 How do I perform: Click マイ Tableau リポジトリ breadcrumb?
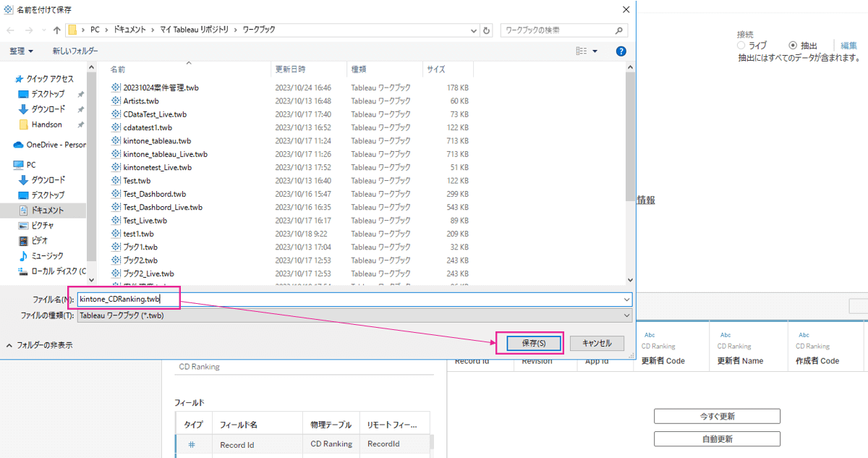pos(194,30)
